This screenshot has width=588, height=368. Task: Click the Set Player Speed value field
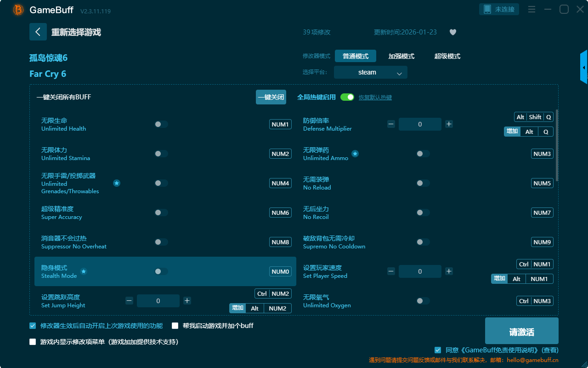(x=419, y=271)
